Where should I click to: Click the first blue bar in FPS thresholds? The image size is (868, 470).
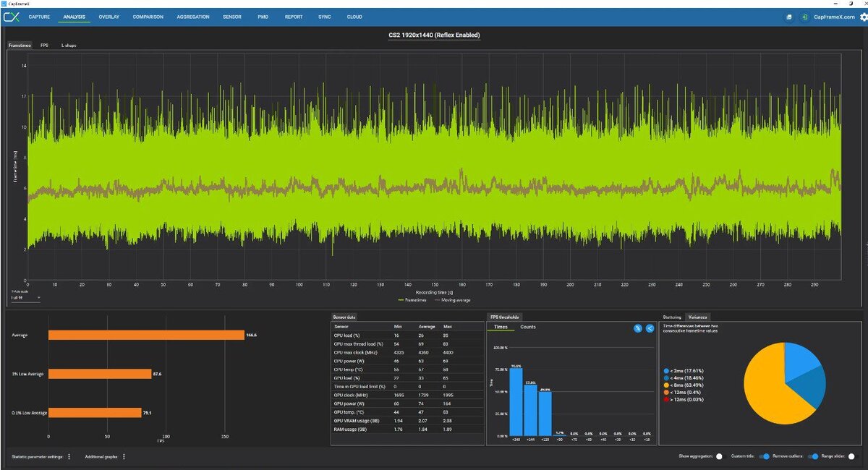516,403
